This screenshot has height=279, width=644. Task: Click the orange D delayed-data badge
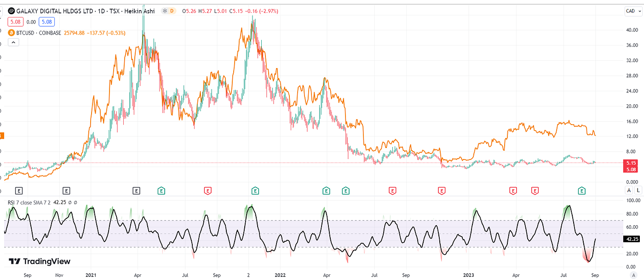tap(172, 11)
